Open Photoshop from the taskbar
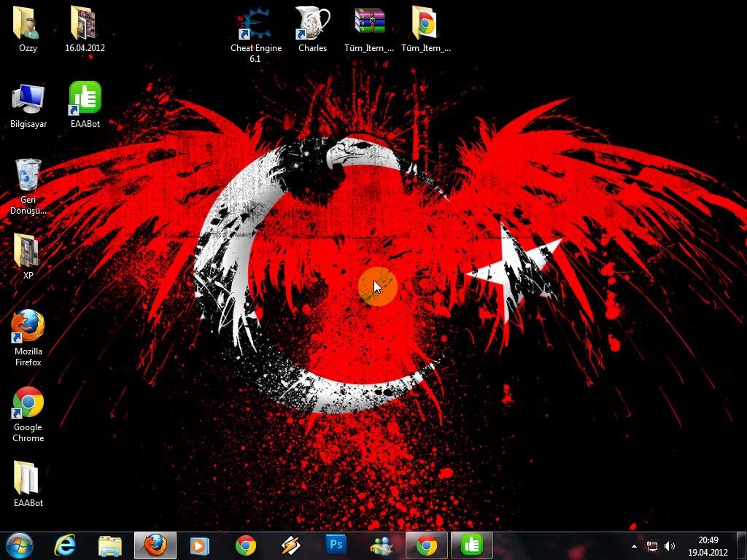The image size is (747, 560). [x=336, y=545]
